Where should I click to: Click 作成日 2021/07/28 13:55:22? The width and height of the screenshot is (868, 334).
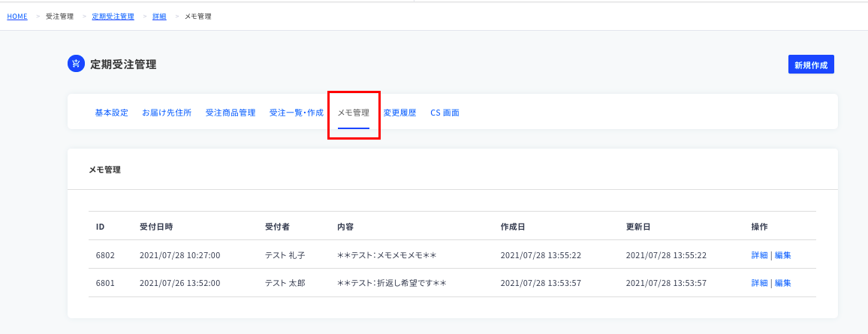click(x=541, y=255)
